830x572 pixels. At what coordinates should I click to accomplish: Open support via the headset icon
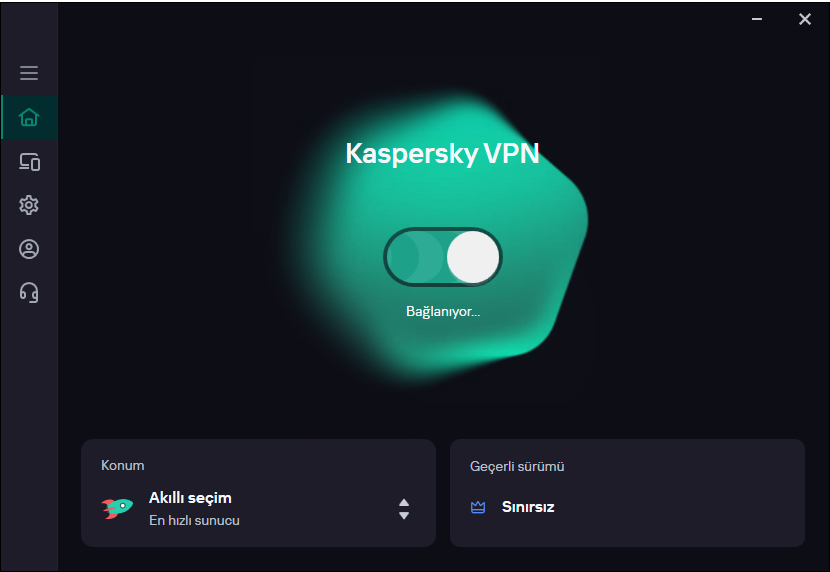click(29, 292)
